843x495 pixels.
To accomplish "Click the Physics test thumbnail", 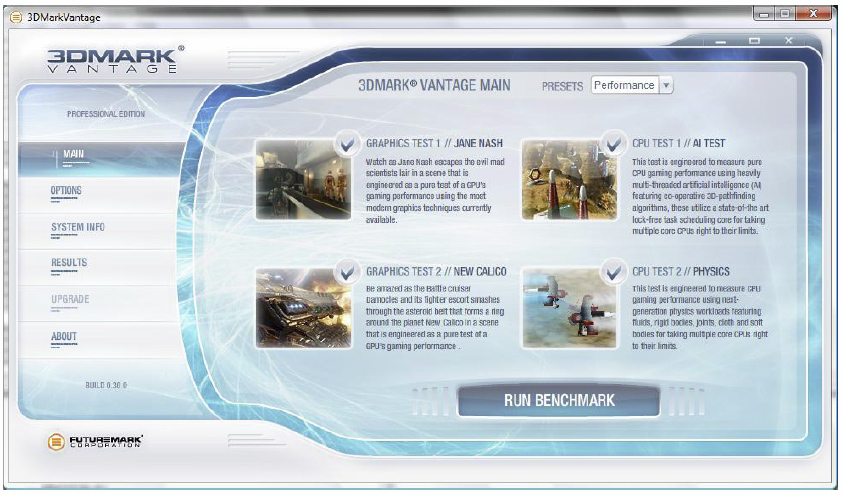I will tap(569, 309).
